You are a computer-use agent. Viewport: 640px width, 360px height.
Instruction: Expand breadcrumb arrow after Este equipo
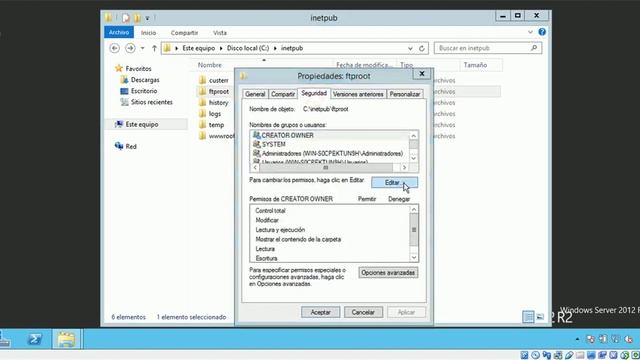221,48
